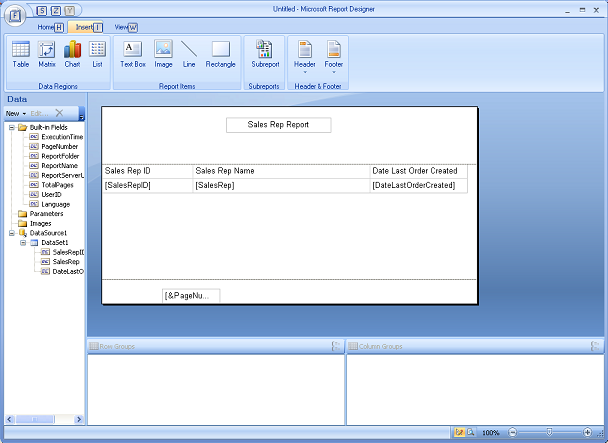The height and width of the screenshot is (443, 608).
Task: Click the Data pane horizontal scrollbar thumb
Action: coord(35,419)
